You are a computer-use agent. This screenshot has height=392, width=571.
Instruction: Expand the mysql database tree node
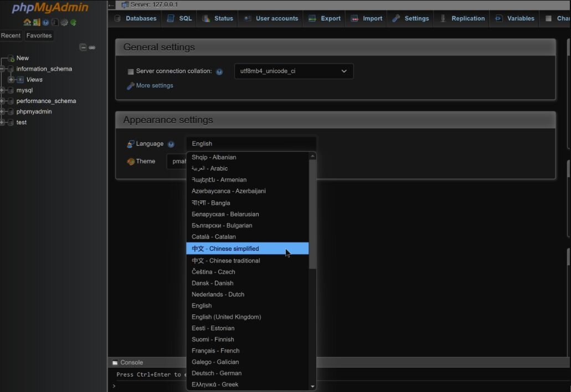tap(3, 90)
